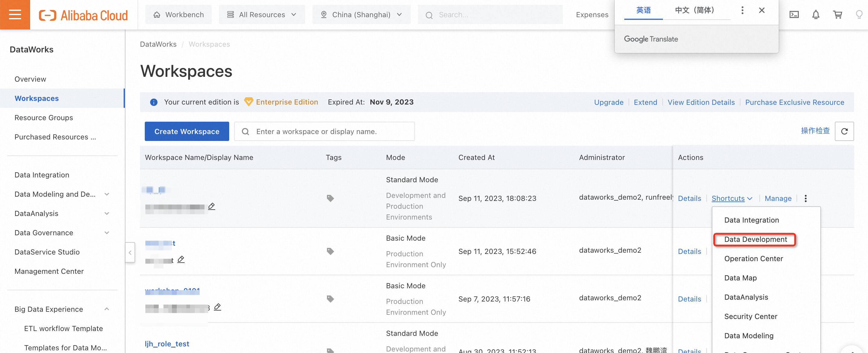
Task: Click the tag icon in the Sep 7 11:57:16 row
Action: 330,299
